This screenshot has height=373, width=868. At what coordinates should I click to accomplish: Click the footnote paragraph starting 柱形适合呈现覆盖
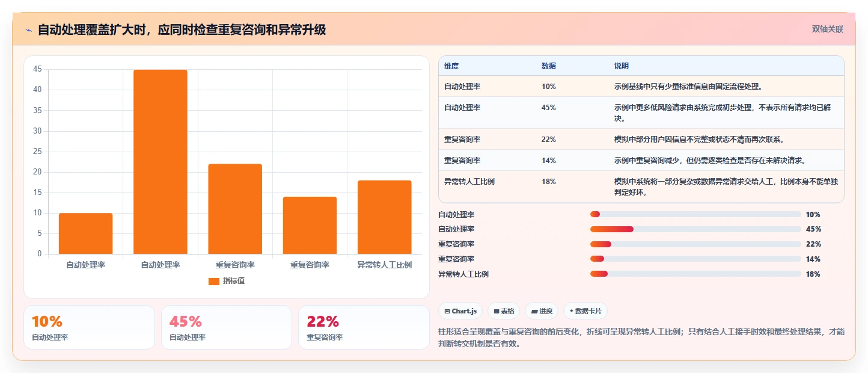coord(642,338)
